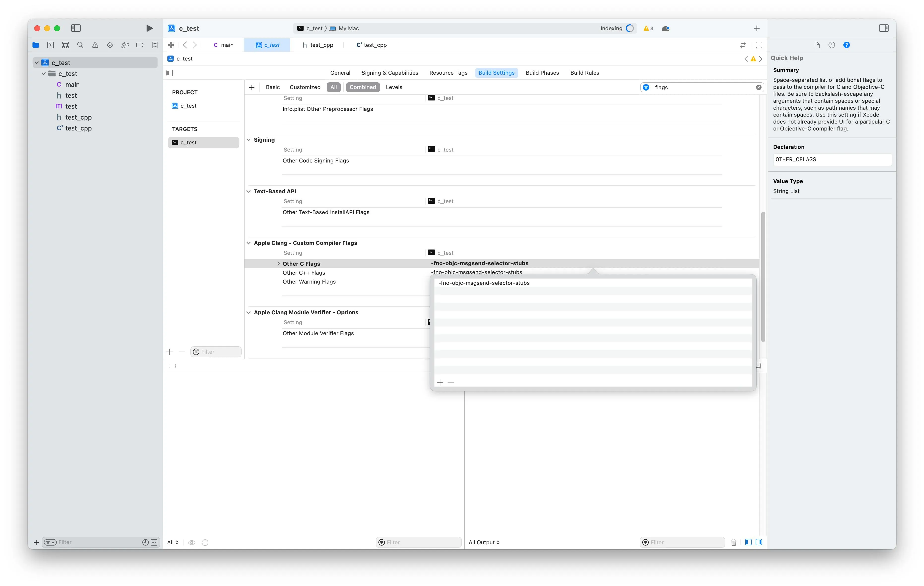Toggle the Levels view of settings
This screenshot has width=924, height=586.
tap(394, 87)
